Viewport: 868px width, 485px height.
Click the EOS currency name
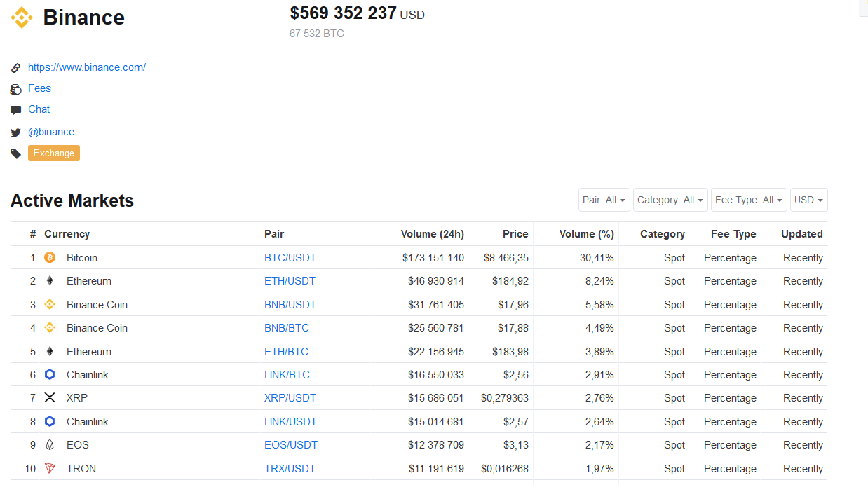[x=78, y=445]
